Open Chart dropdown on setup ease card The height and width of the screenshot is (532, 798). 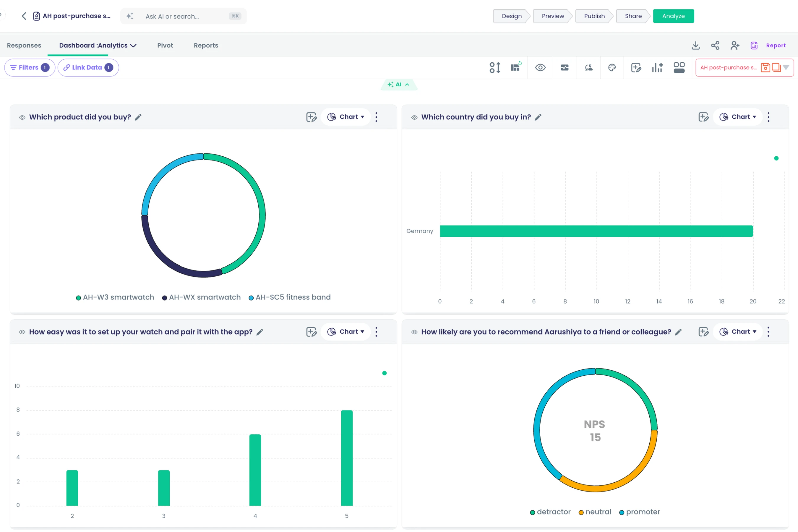point(346,332)
